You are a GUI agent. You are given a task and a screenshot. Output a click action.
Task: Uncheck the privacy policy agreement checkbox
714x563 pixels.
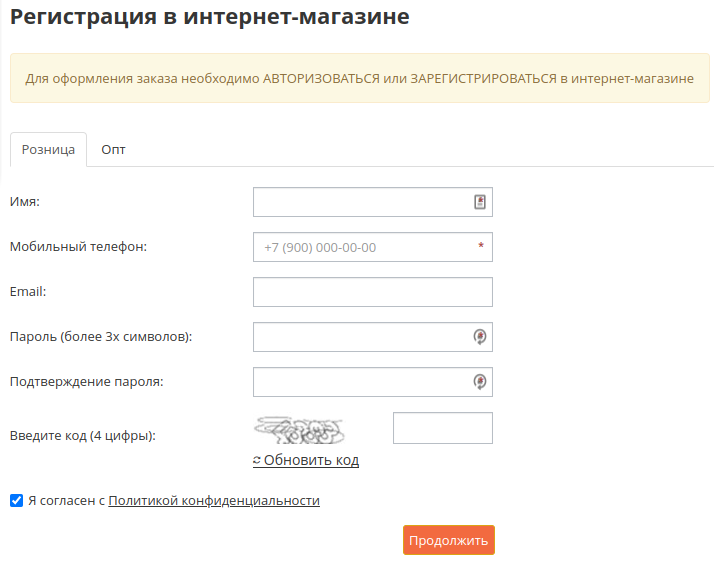click(x=16, y=501)
